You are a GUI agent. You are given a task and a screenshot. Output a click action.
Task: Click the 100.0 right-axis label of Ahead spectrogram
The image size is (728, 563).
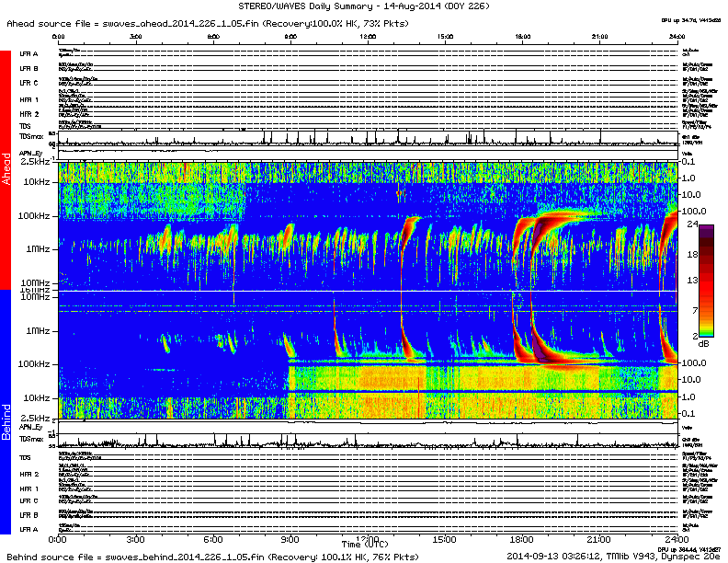pyautogui.click(x=693, y=211)
